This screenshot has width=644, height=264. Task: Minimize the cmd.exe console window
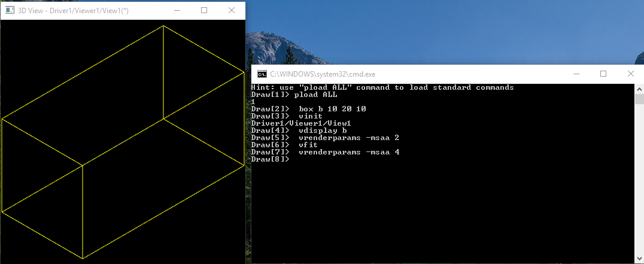coord(576,74)
